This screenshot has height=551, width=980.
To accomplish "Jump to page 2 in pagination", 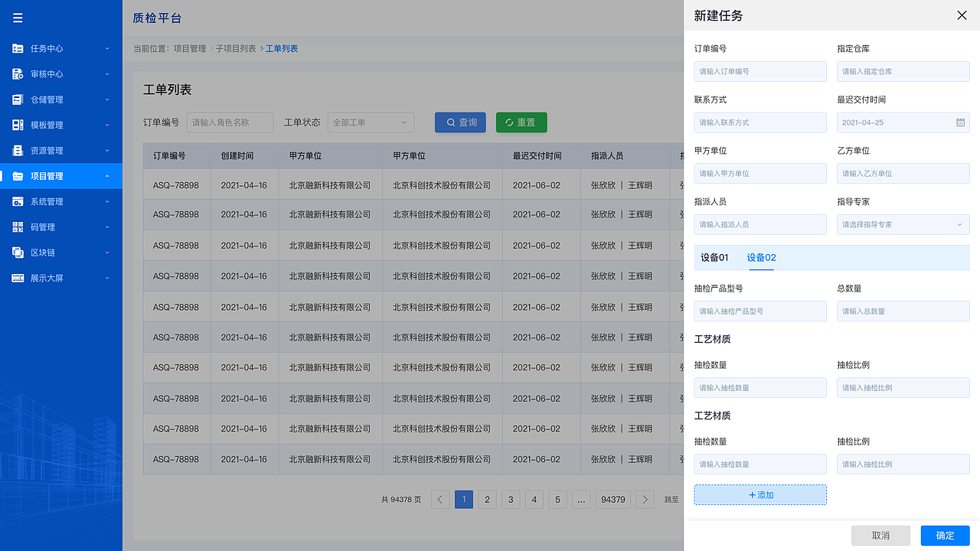I will click(487, 499).
